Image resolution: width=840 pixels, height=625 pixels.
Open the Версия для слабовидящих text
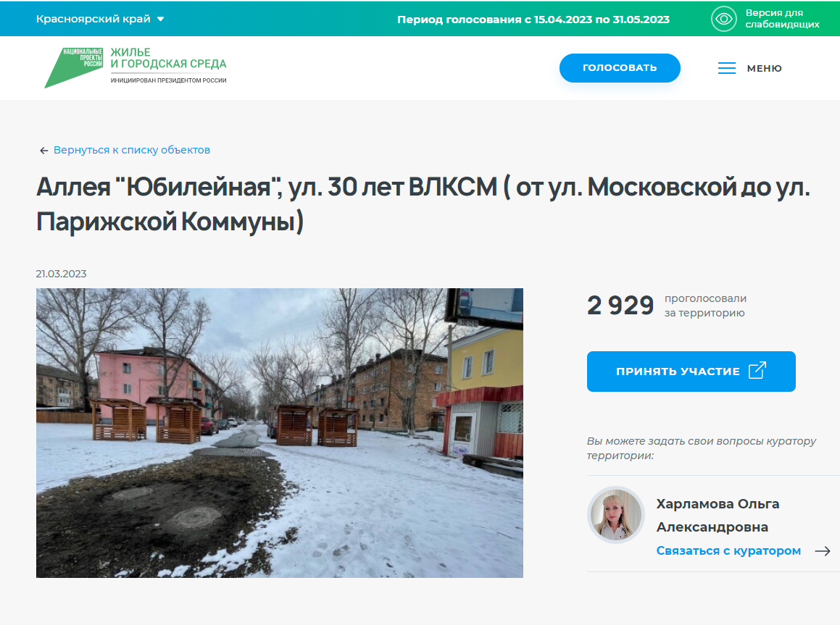pos(782,19)
